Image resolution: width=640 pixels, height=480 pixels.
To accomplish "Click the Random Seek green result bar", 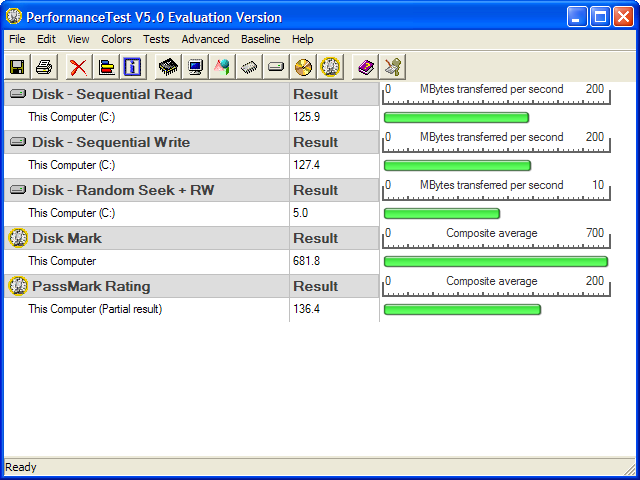I will [442, 213].
